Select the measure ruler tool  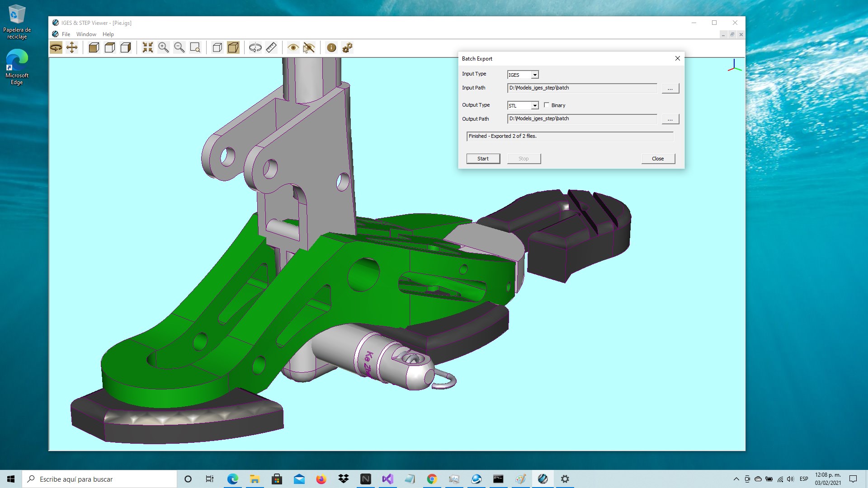(x=271, y=47)
